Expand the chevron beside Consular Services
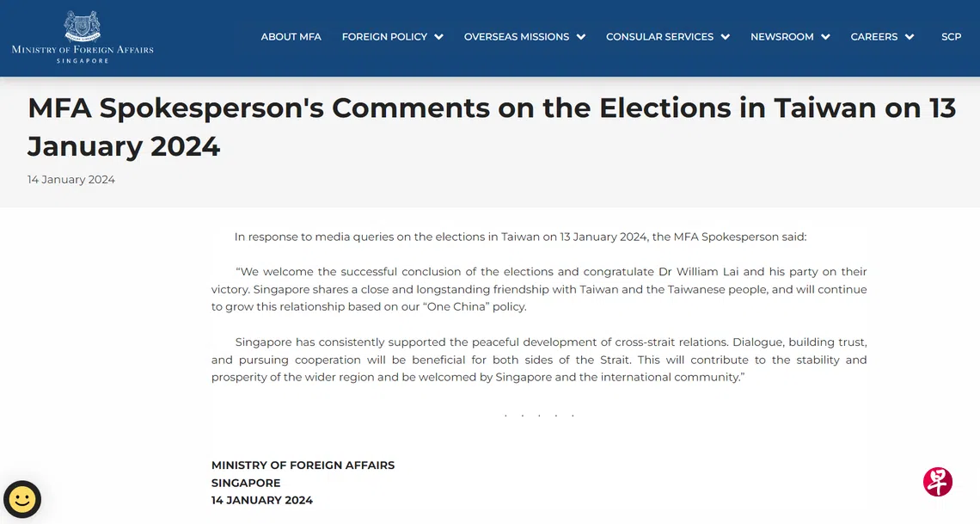 (x=726, y=37)
